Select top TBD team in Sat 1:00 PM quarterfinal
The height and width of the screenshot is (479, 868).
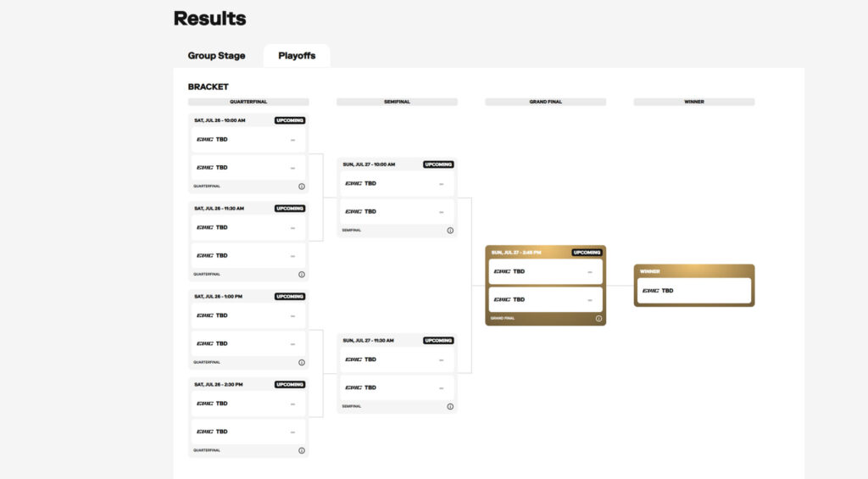tap(248, 315)
